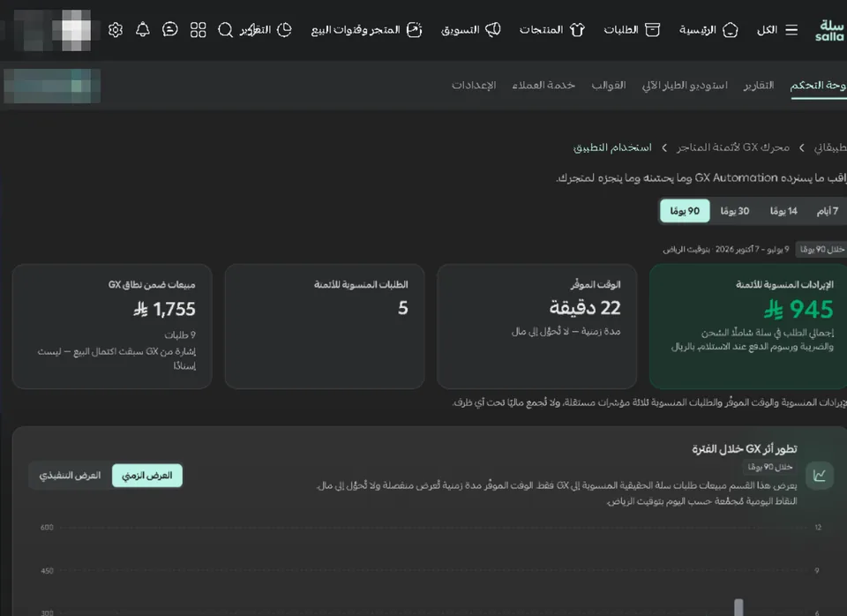
Task: Switch to the second-row التقارير tab
Action: tap(759, 86)
